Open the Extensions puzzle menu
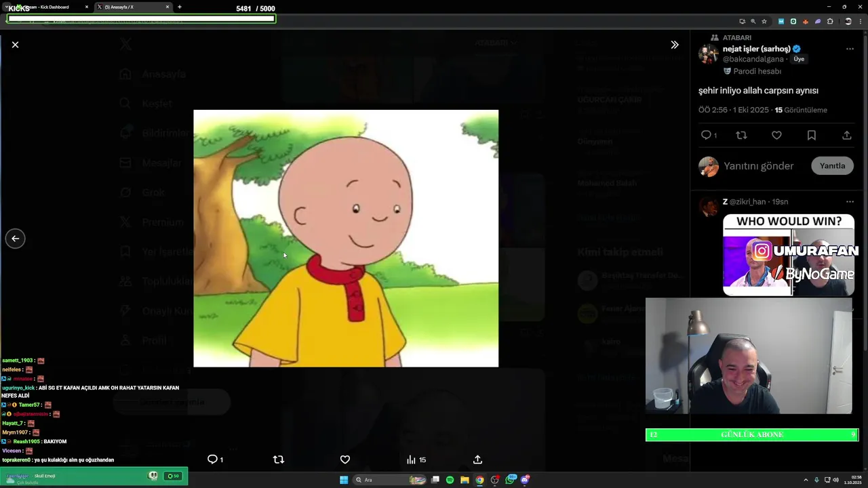The width and height of the screenshot is (868, 488). point(830,21)
